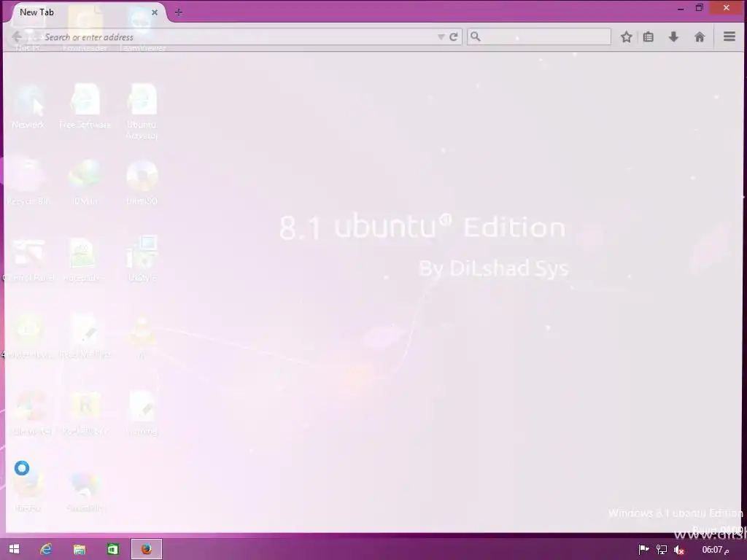Open the Windows Start button
This screenshot has width=747, height=560.
(14, 549)
